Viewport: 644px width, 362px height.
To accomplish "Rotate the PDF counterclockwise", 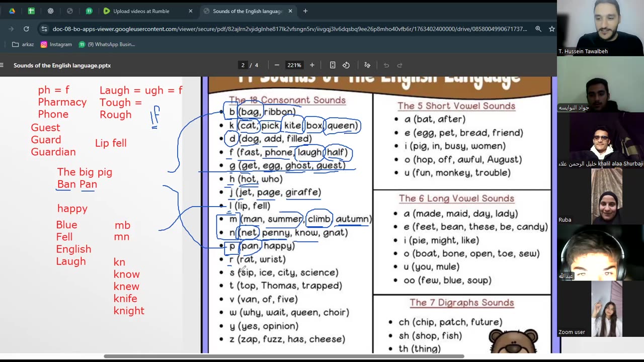I will [346, 65].
